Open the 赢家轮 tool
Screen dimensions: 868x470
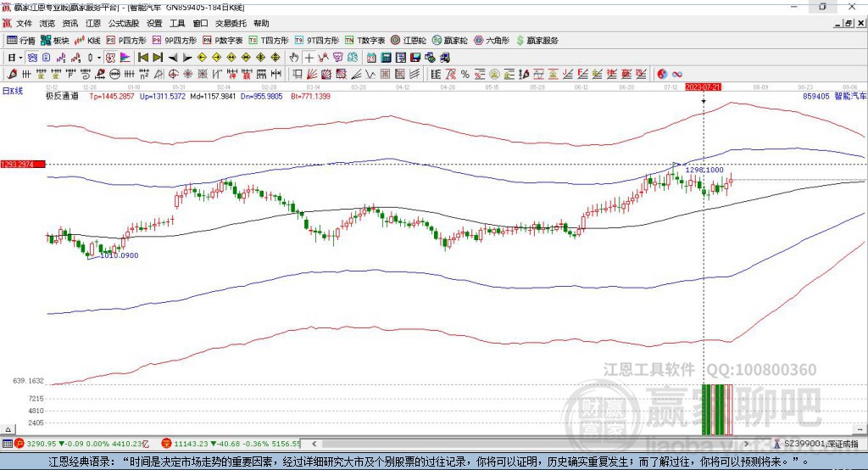tap(449, 41)
